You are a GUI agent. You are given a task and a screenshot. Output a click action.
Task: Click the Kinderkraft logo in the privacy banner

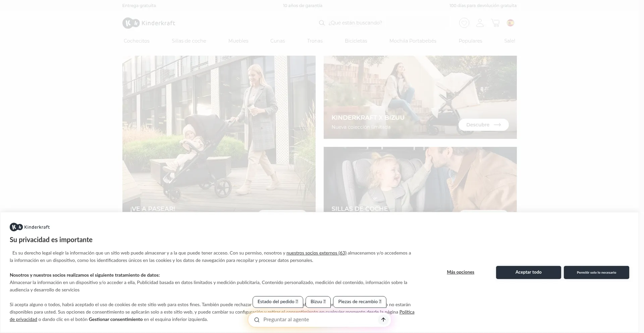[x=30, y=227]
